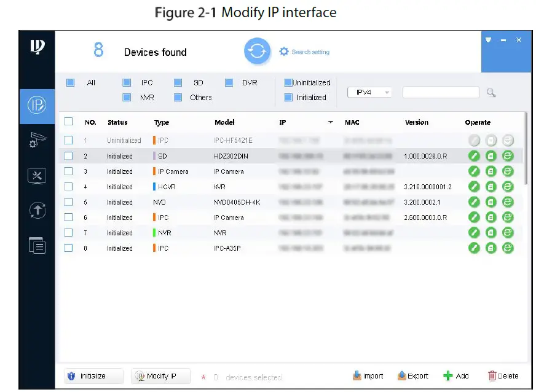Click the refresh devices search icon
Image resolution: width=536 pixels, height=392 pixels.
257,51
